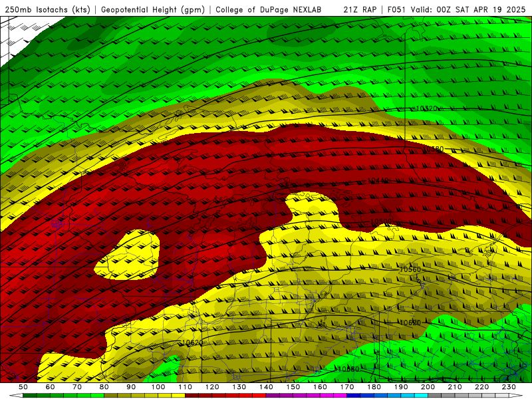Click the 190 value on the color scale
The height and width of the screenshot is (399, 532).
pyautogui.click(x=401, y=387)
